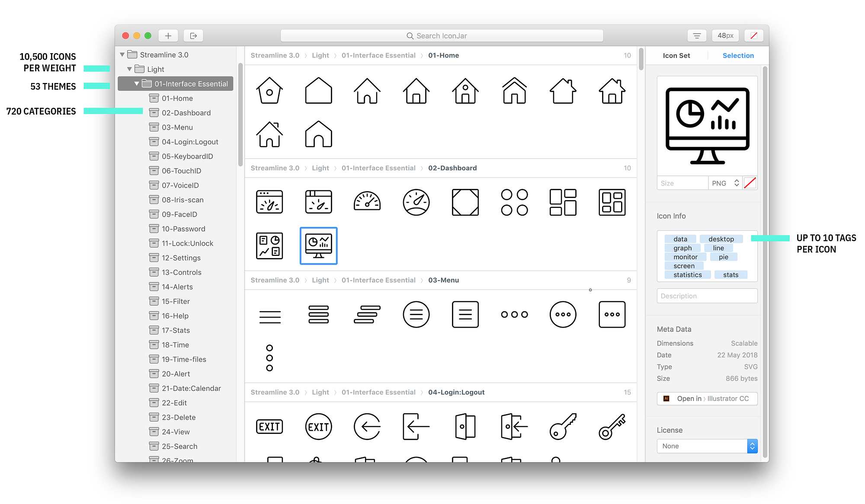Click the Search IconJar field
This screenshot has width=865, height=504.
[x=442, y=36]
